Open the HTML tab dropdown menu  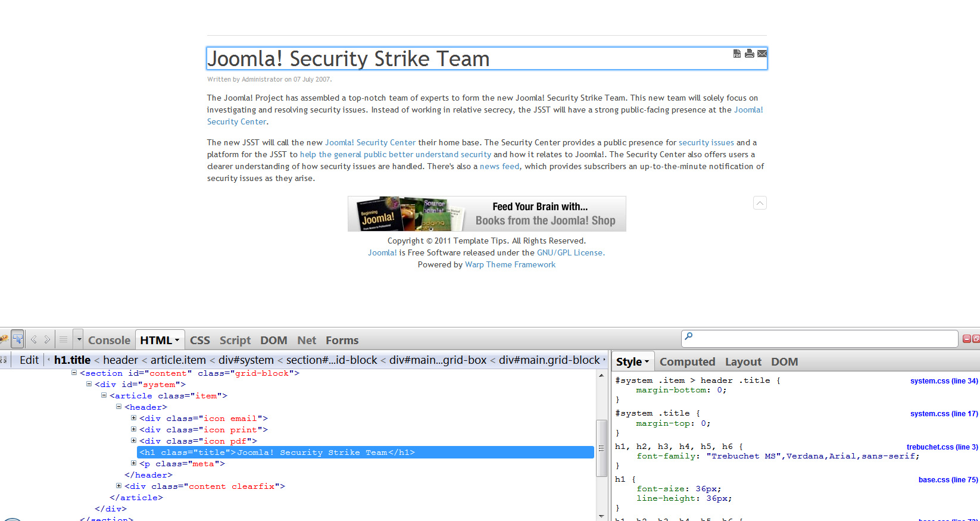(177, 341)
